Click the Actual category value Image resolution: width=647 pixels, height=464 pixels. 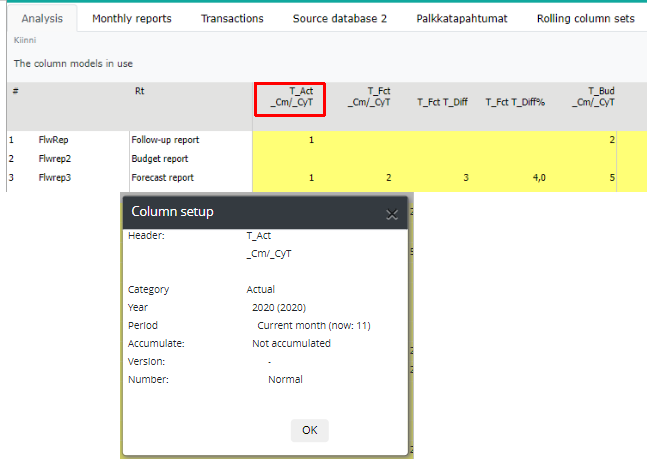point(260,290)
